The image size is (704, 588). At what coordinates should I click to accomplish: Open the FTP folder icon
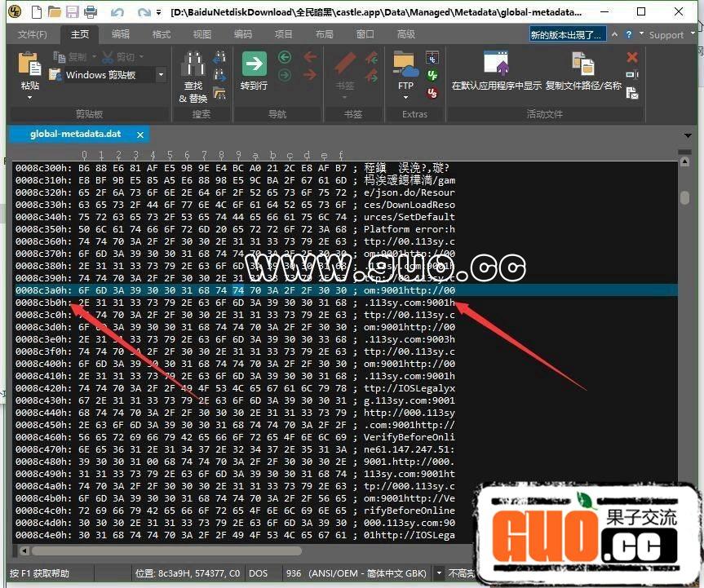pos(405,64)
